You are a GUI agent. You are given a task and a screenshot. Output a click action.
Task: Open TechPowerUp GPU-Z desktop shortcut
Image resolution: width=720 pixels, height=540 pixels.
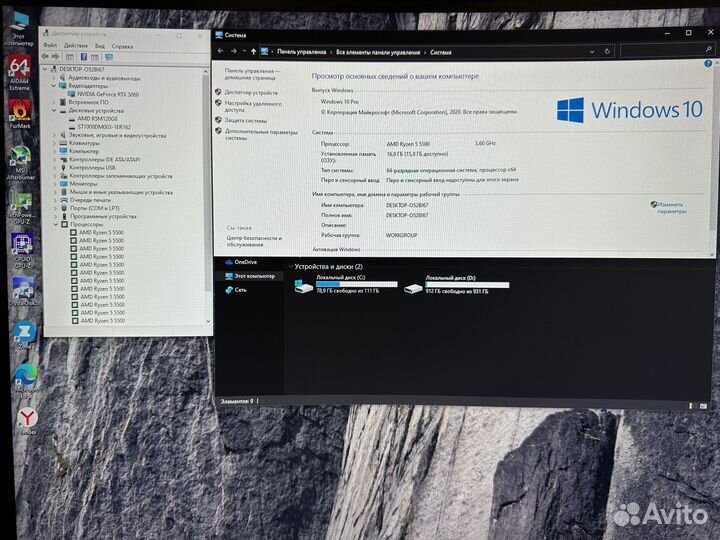[22, 205]
